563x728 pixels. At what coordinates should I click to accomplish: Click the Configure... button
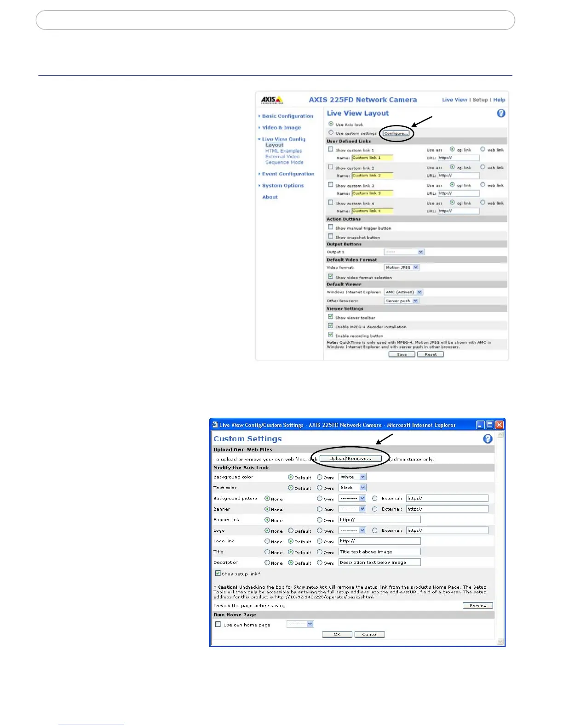396,133
